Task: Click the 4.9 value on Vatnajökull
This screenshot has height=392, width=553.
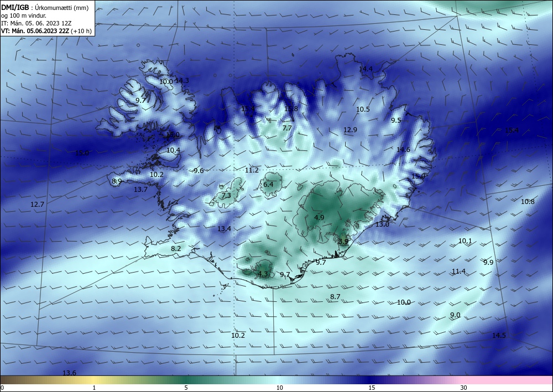Action: (319, 217)
